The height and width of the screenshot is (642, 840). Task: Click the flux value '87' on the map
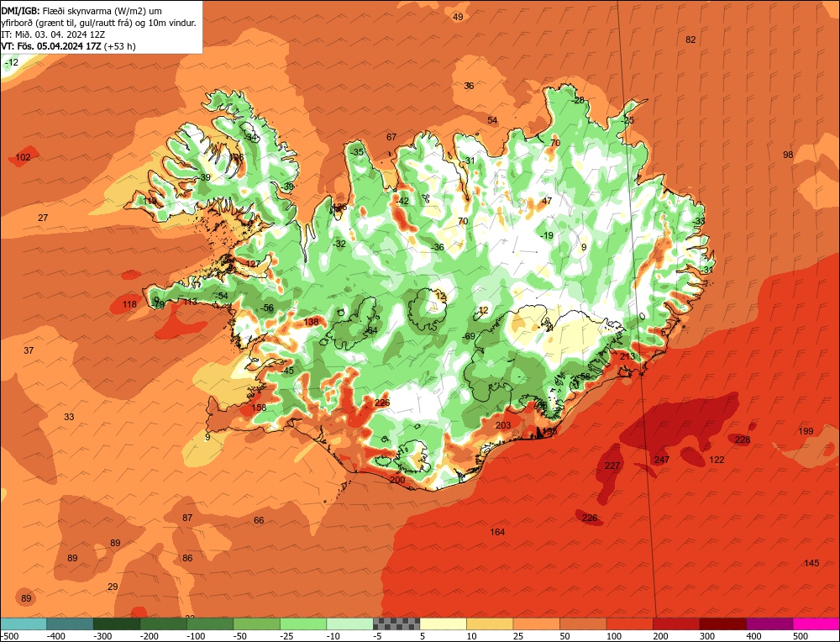click(x=187, y=518)
